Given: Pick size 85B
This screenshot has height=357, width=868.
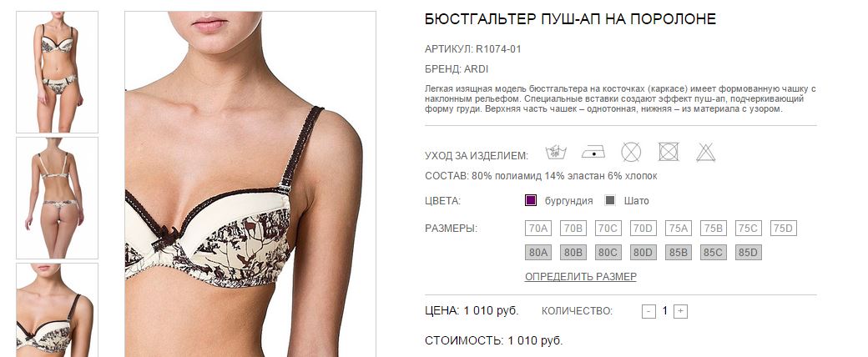Looking at the screenshot, I should (x=678, y=253).
